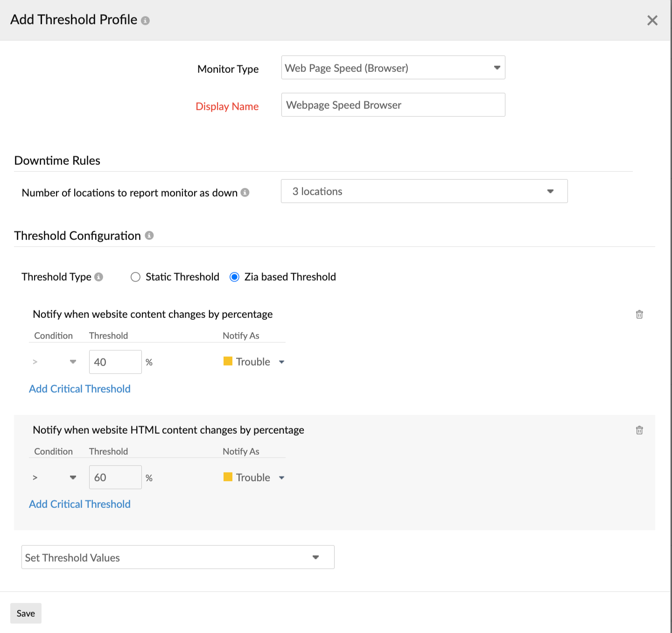Viewport: 672px width, 633px height.
Task: Open Trouble severity dropdown for HTML threshold
Action: pos(282,477)
